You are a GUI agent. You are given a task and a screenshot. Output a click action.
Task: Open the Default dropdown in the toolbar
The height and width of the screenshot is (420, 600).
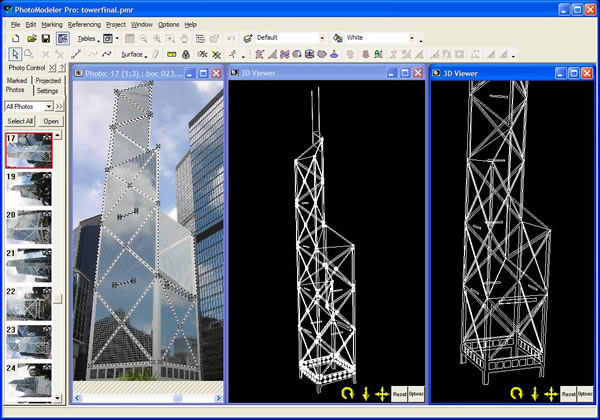click(x=322, y=38)
